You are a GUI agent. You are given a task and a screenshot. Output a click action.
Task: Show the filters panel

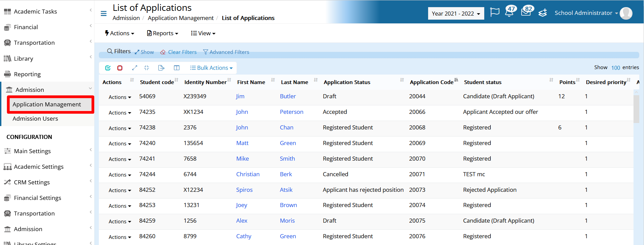(x=144, y=52)
